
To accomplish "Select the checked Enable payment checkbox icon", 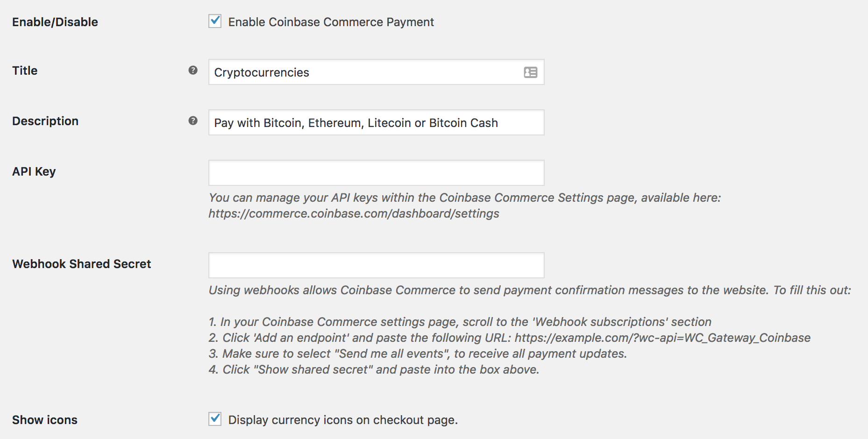I will click(x=215, y=21).
